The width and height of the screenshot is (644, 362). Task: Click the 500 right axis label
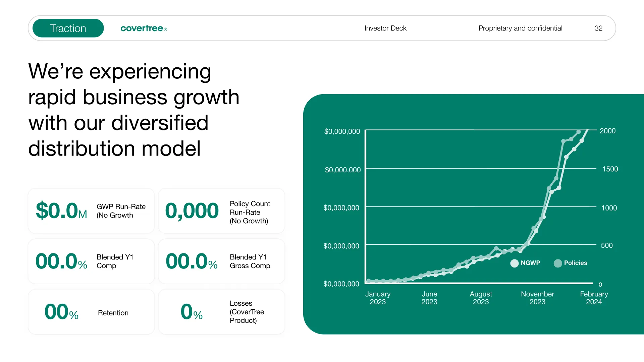click(607, 245)
